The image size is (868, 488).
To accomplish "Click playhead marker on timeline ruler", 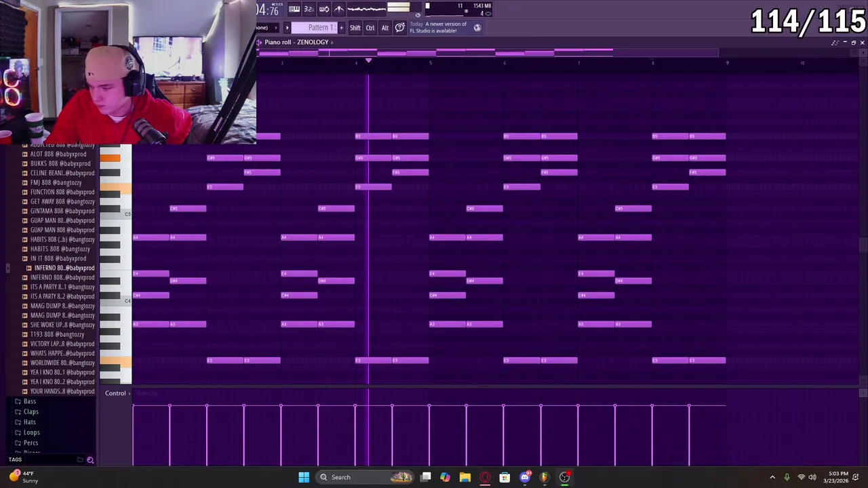I will [x=368, y=61].
